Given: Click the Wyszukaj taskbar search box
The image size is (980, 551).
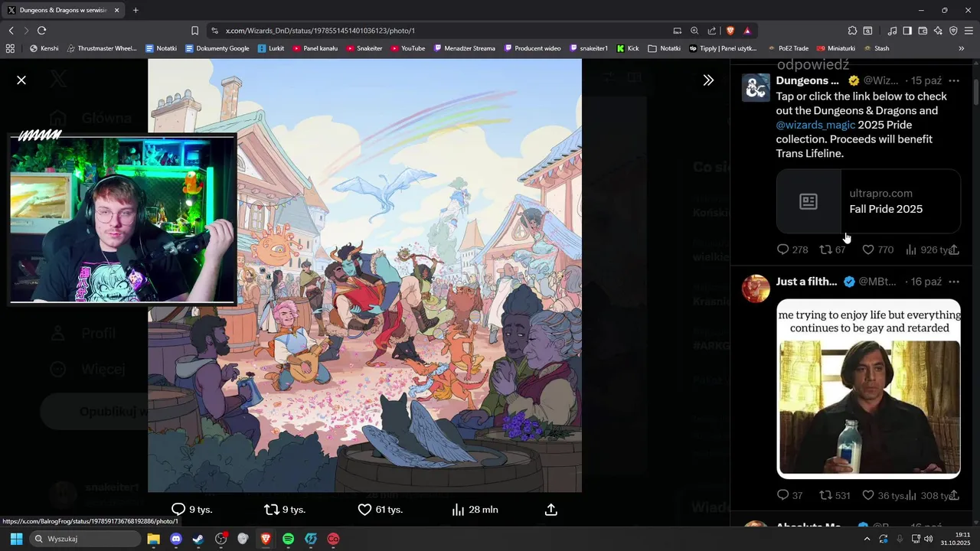Looking at the screenshot, I should click(x=84, y=539).
